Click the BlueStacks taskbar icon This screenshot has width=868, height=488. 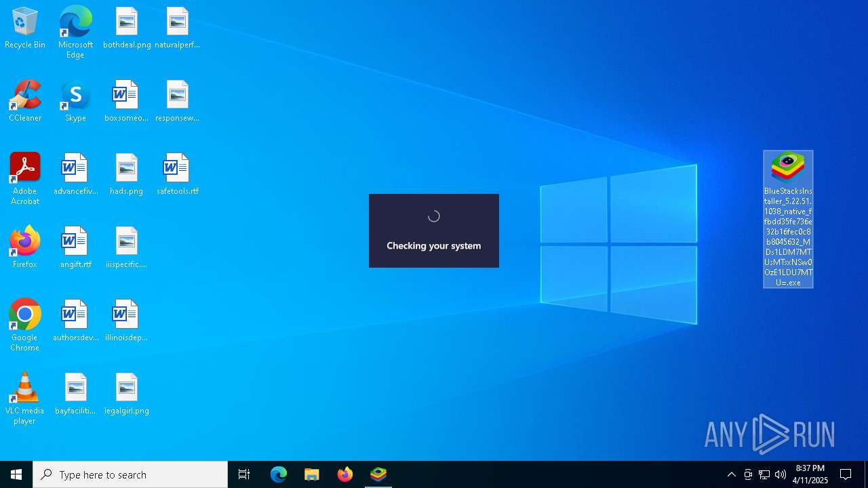(378, 474)
